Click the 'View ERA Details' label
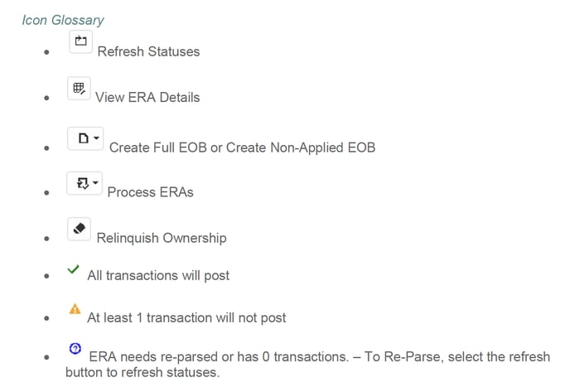570x392 pixels. (147, 97)
